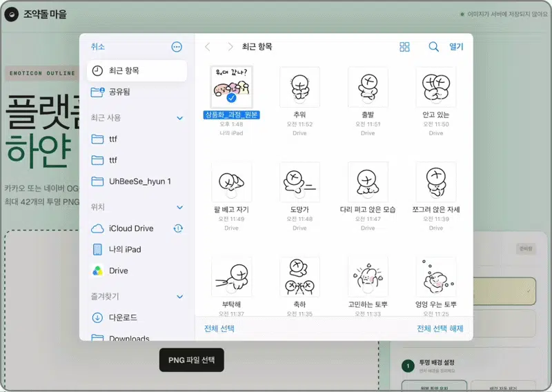The width and height of the screenshot is (552, 392).
Task: Cancel the file picker with 취소
Action: point(97,47)
